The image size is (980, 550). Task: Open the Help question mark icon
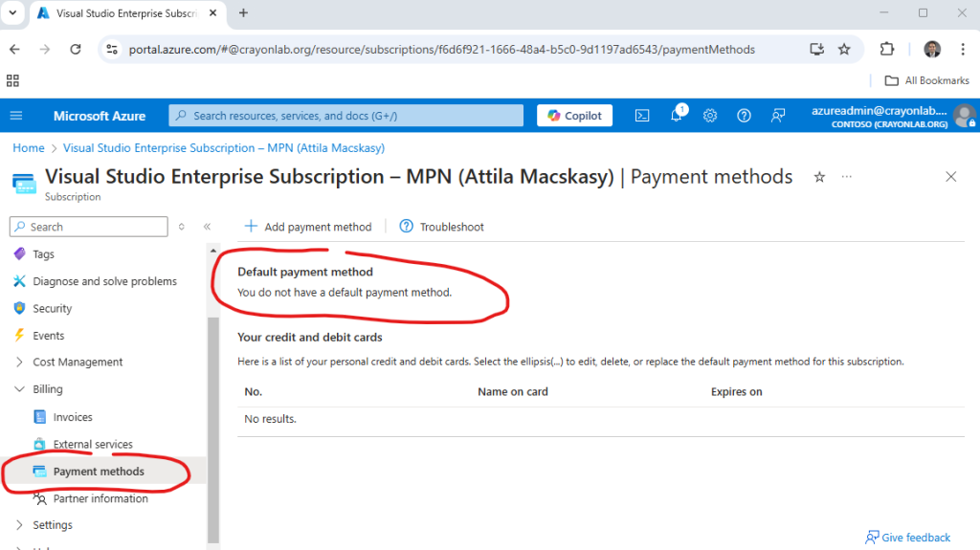point(744,116)
